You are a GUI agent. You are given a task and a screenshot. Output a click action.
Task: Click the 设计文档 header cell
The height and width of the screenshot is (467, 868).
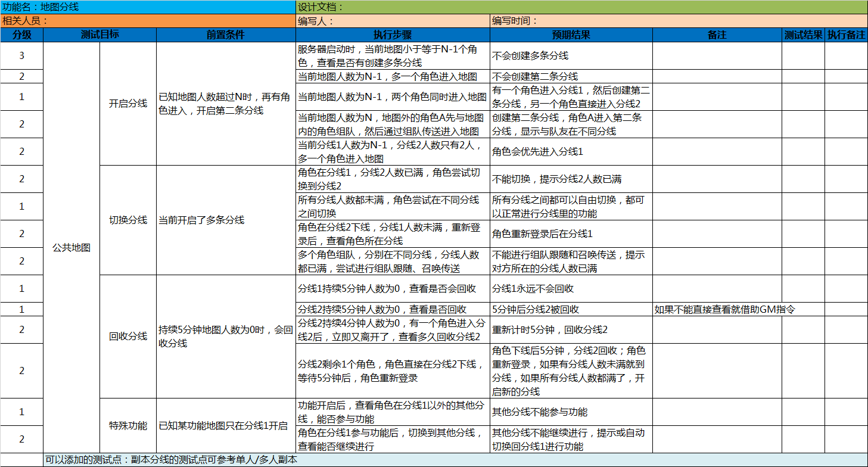(581, 7)
